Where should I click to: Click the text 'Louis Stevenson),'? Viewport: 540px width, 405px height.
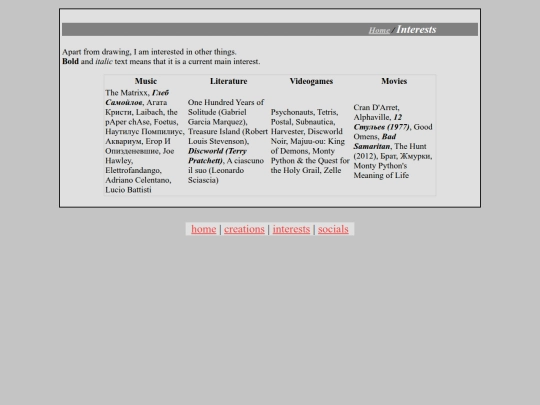point(218,141)
